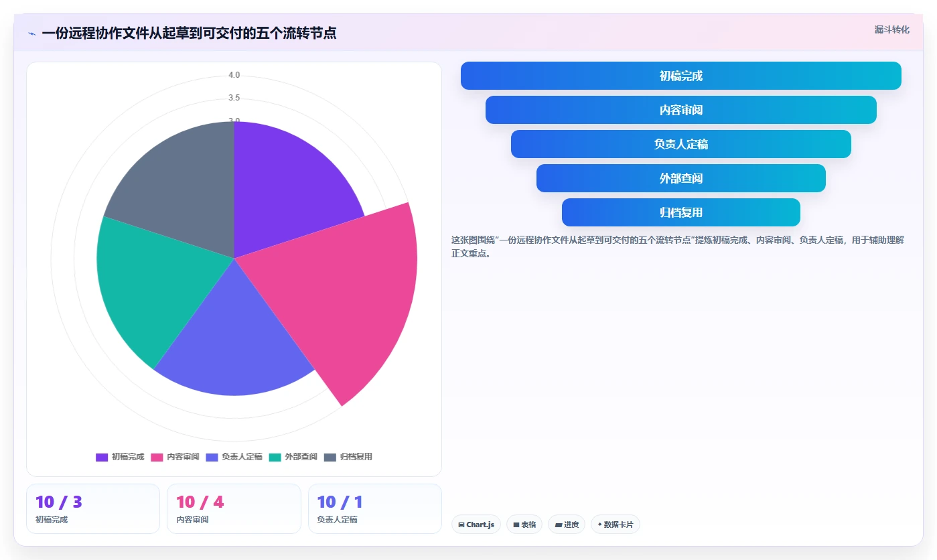Click the 3.5 axis label on chart
Image resolution: width=937 pixels, height=560 pixels.
point(234,98)
